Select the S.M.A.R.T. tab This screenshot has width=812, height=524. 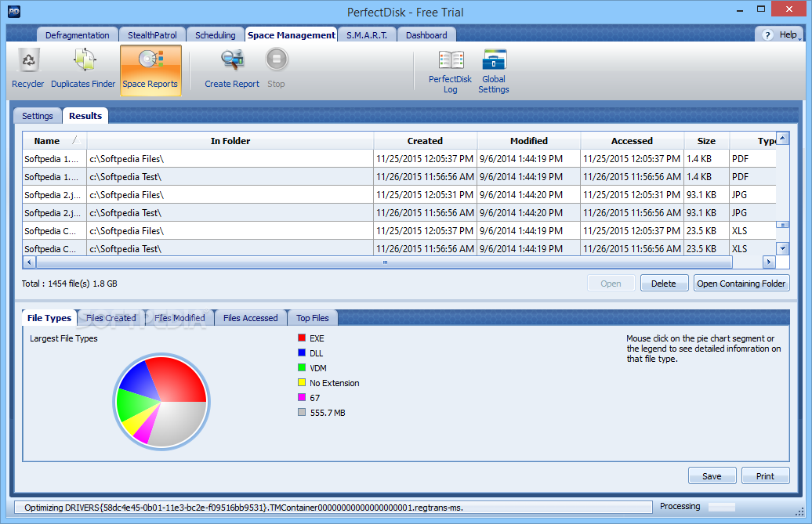coord(367,35)
